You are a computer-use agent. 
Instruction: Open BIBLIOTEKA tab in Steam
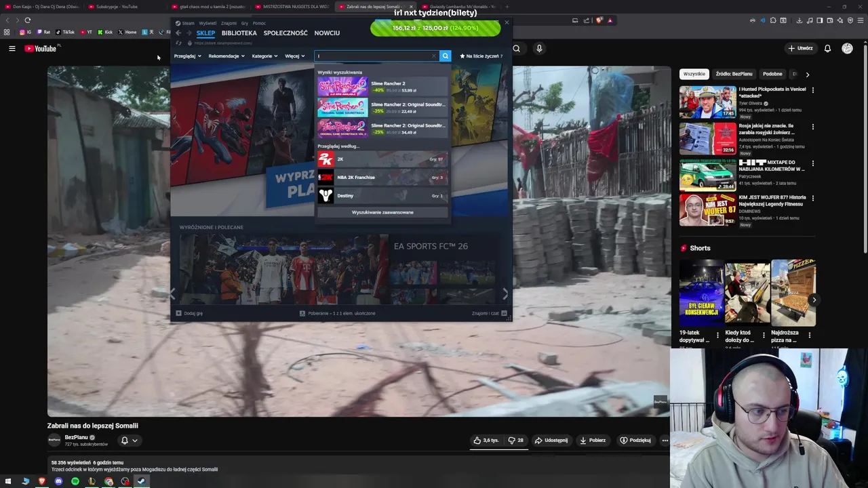[x=239, y=33]
